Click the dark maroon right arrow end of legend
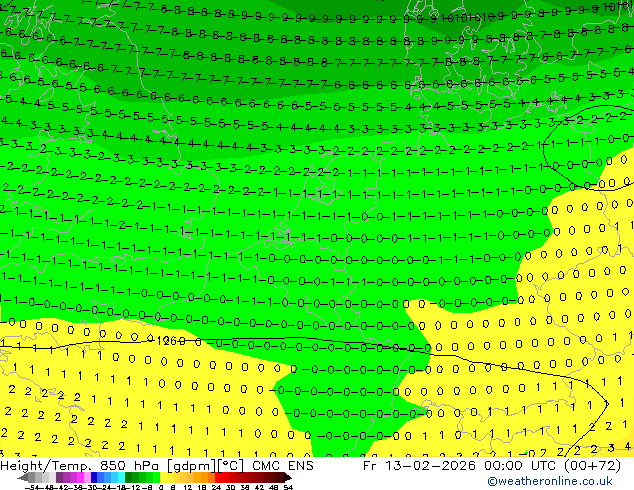The width and height of the screenshot is (634, 490). [x=288, y=478]
